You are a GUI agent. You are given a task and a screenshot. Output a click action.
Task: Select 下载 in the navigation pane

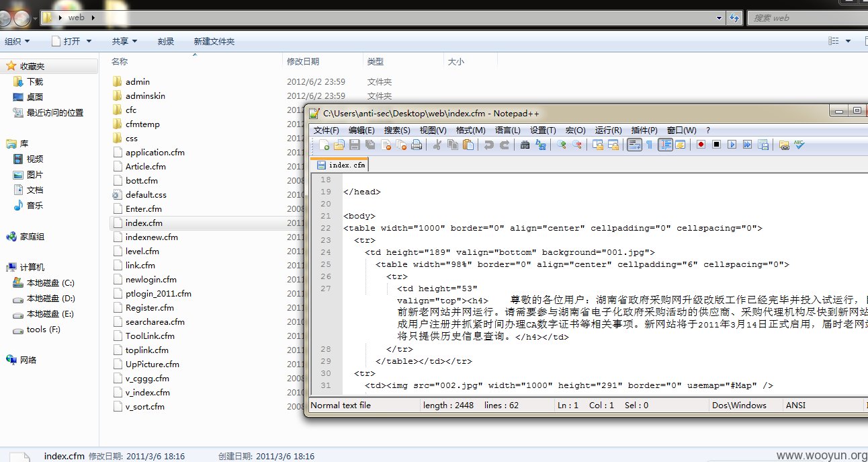coord(35,81)
